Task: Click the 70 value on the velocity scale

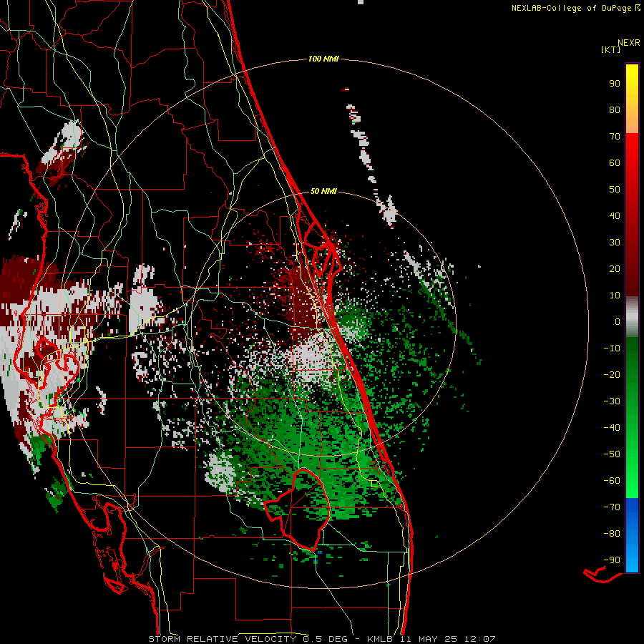Action: pyautogui.click(x=615, y=137)
